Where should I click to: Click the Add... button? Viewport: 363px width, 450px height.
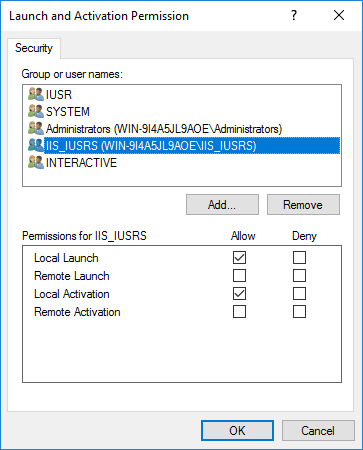point(222,205)
